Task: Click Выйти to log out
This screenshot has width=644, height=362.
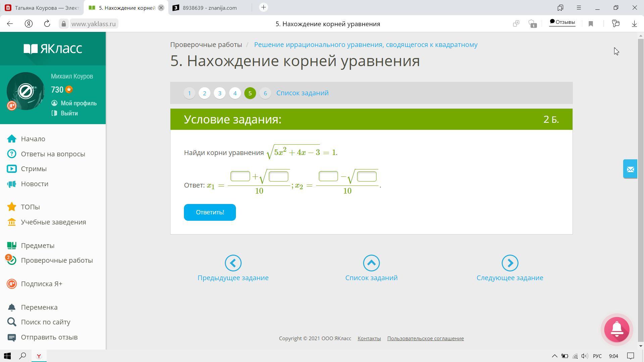Action: (69, 113)
